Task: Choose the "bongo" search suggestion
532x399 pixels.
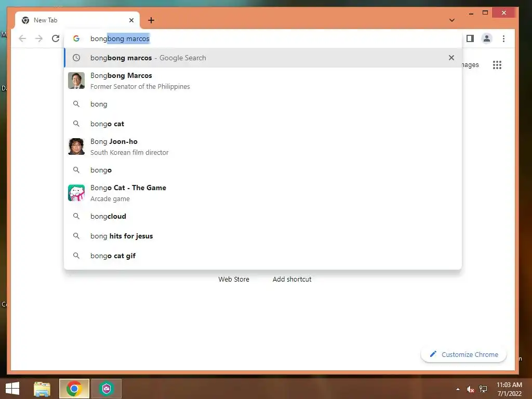Action: pyautogui.click(x=263, y=170)
